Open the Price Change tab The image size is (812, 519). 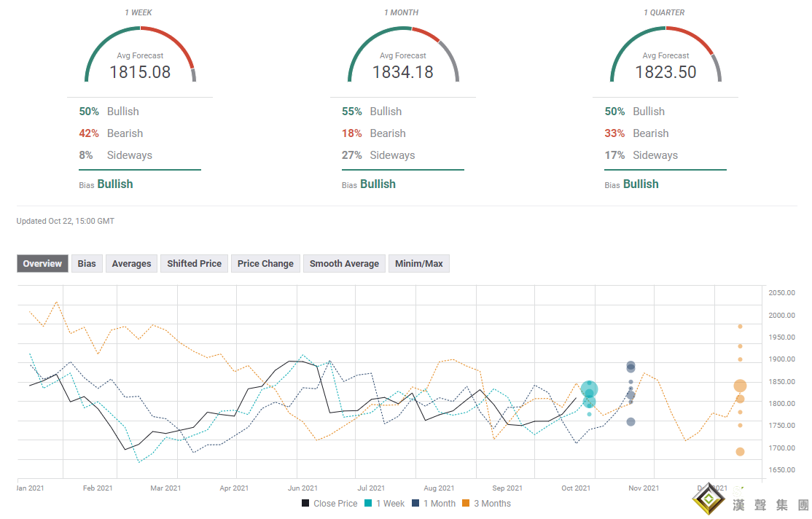click(265, 264)
